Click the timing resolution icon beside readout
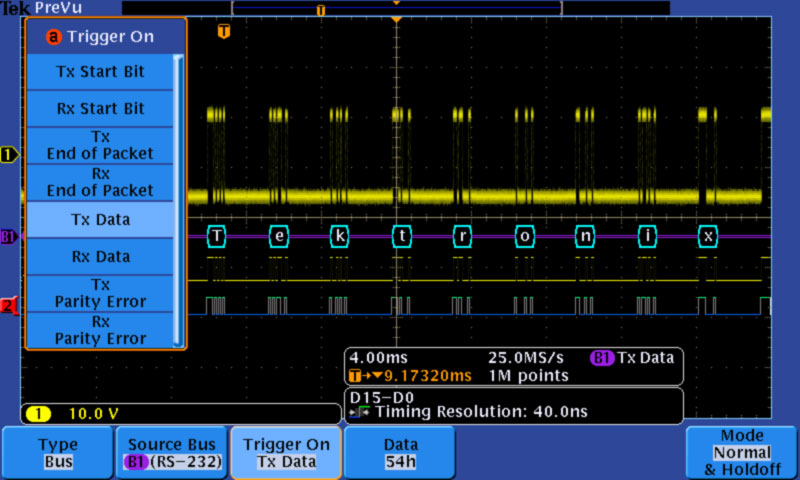Viewport: 800px width, 480px height. [360, 412]
